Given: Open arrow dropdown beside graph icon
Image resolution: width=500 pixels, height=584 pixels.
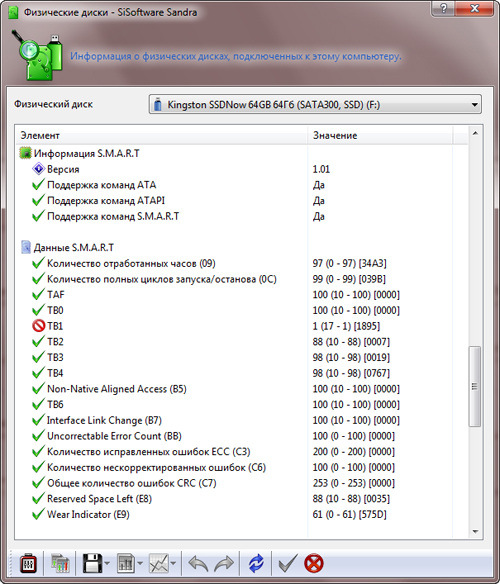Looking at the screenshot, I should point(173,564).
